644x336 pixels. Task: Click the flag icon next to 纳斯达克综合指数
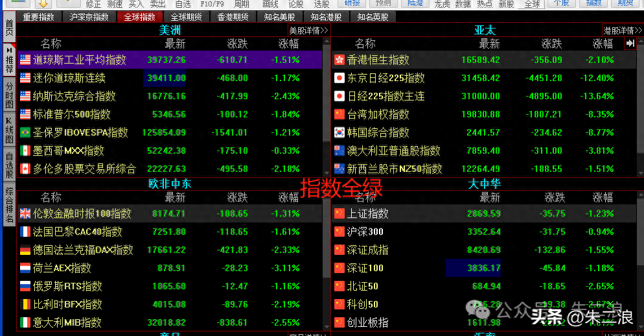pyautogui.click(x=25, y=96)
